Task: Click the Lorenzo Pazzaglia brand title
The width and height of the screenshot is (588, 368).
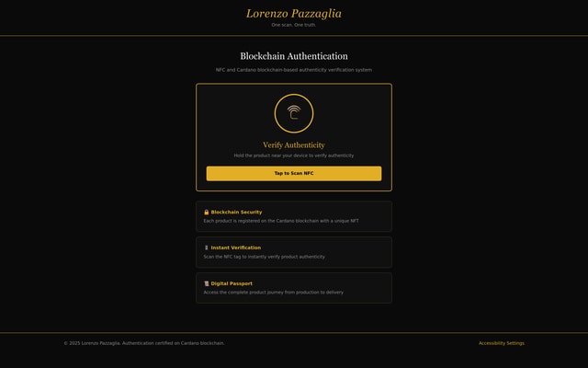Action: [x=294, y=14]
